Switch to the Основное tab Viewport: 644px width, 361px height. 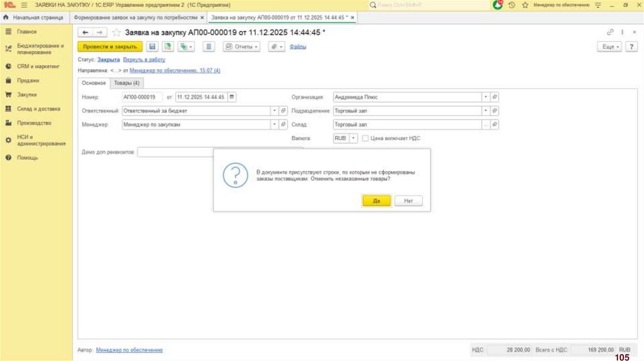[x=94, y=83]
